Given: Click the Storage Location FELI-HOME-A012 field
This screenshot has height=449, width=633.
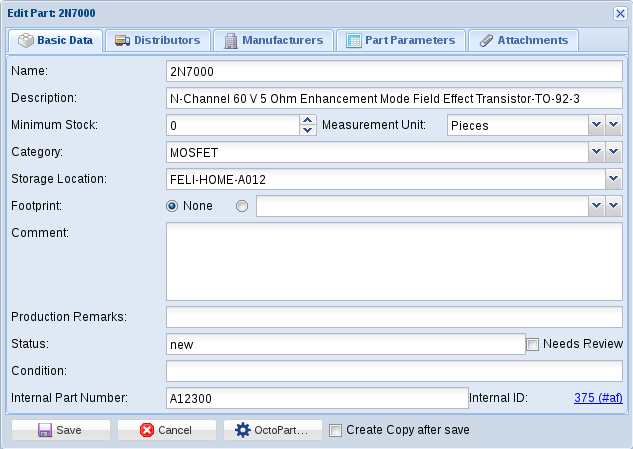Looking at the screenshot, I should [x=386, y=179].
